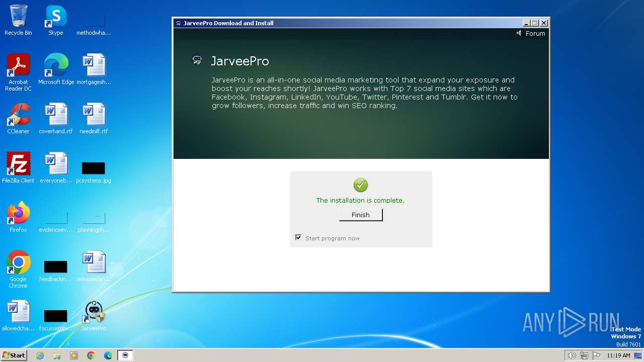Close the JarveePro installer window
644x362 pixels.
544,23
